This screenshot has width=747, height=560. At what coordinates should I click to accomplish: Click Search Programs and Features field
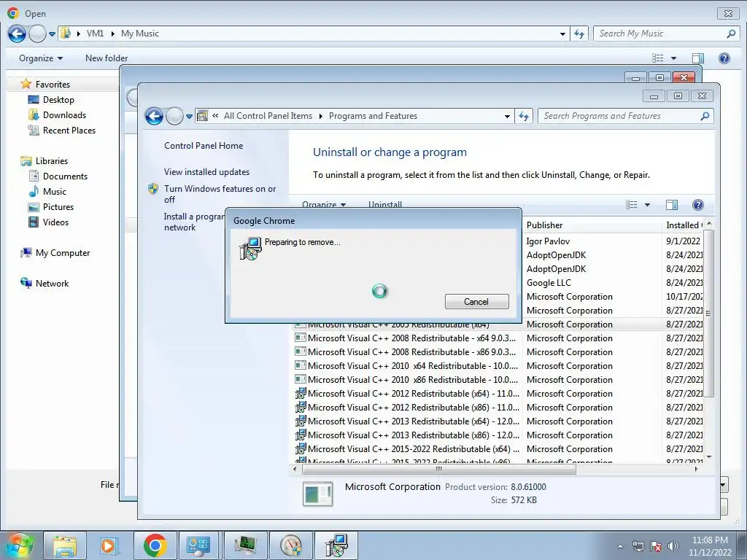(x=621, y=116)
